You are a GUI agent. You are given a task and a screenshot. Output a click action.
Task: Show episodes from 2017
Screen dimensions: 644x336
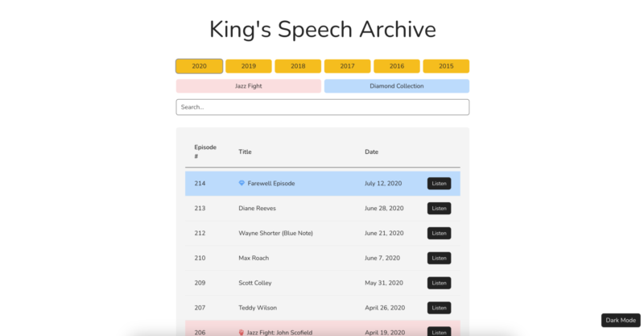pos(347,66)
